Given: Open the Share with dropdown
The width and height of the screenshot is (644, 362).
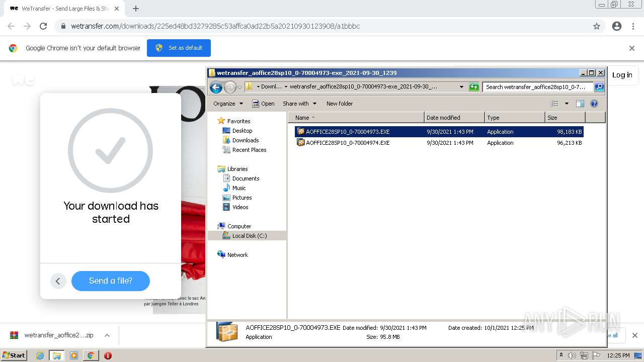Looking at the screenshot, I should point(299,104).
